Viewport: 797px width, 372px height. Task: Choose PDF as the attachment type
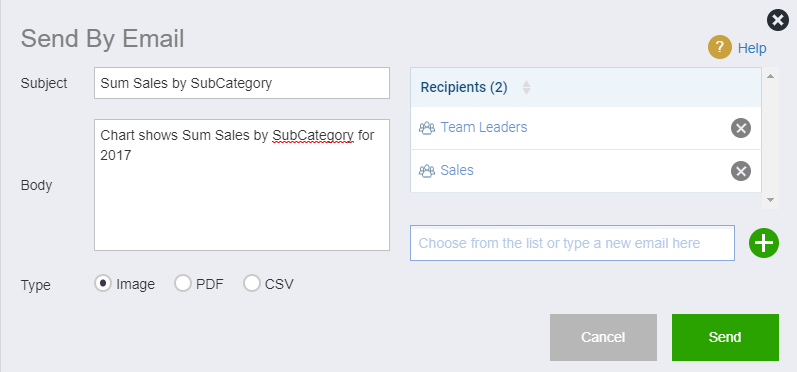point(183,284)
